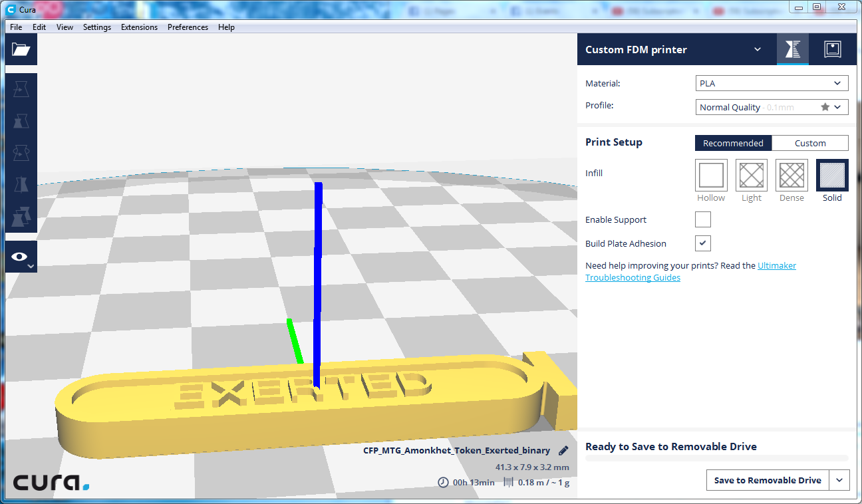Open the Settings menu

(x=97, y=27)
